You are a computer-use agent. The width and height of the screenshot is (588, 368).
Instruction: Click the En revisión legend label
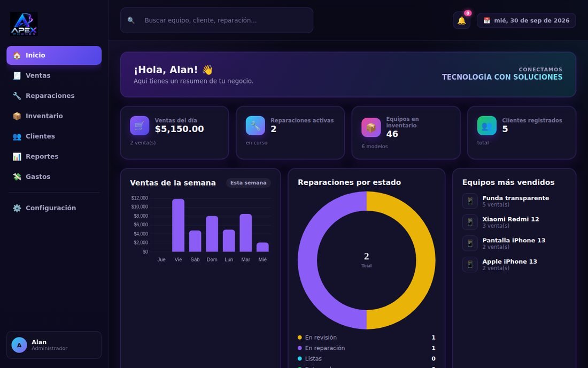tap(321, 338)
